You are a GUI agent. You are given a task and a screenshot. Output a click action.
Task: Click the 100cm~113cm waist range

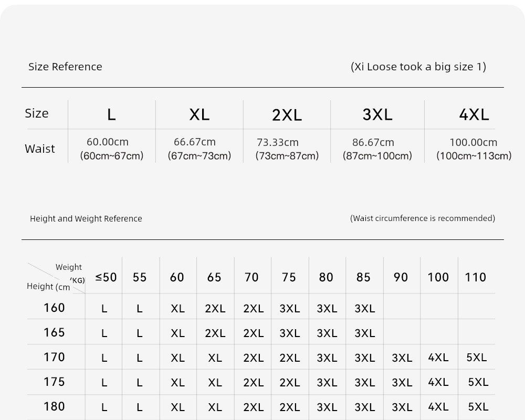pos(474,156)
